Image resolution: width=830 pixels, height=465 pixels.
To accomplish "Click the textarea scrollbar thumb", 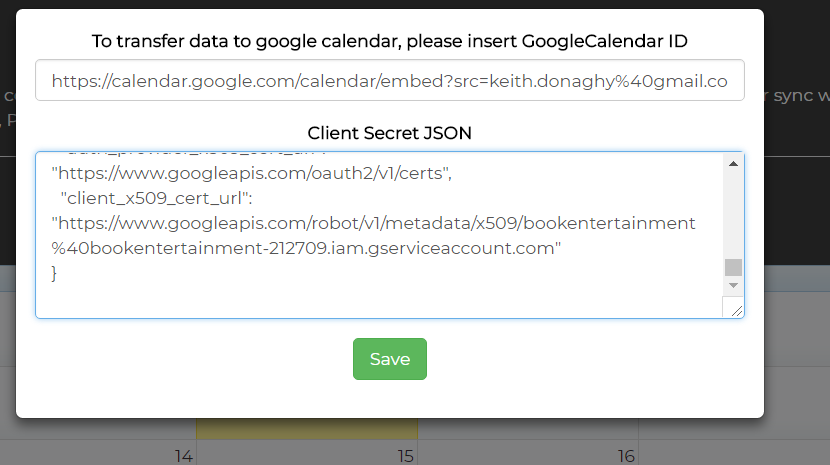I will click(x=733, y=267).
